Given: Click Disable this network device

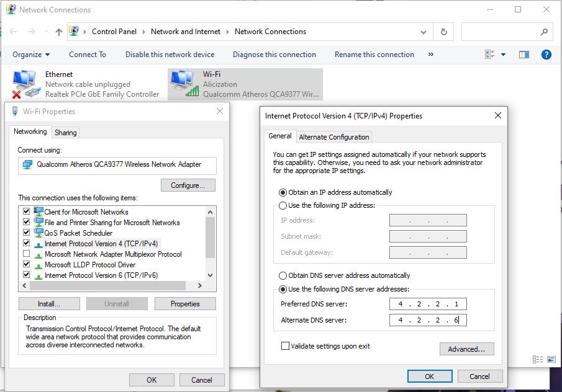Looking at the screenshot, I should click(170, 55).
